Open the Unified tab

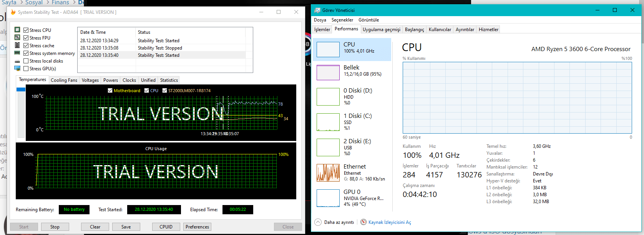click(x=148, y=80)
